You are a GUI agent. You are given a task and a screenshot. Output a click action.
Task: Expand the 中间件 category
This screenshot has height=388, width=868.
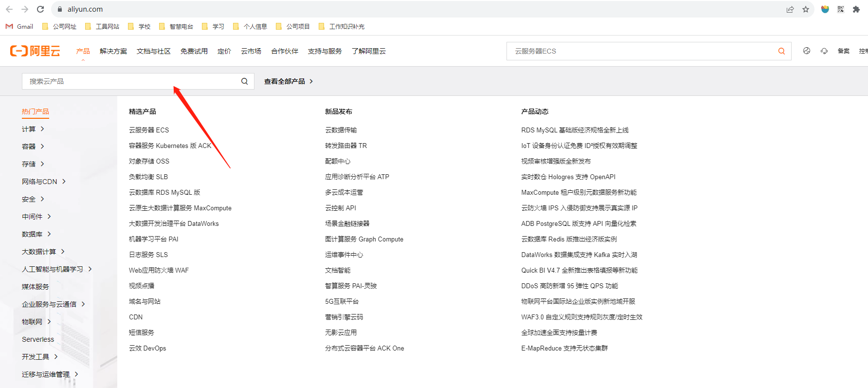(36, 217)
